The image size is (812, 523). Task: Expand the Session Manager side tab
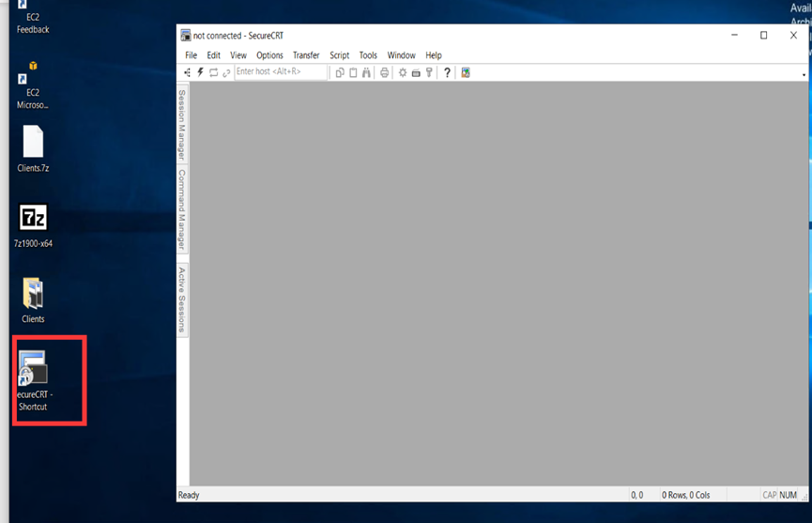click(x=182, y=124)
